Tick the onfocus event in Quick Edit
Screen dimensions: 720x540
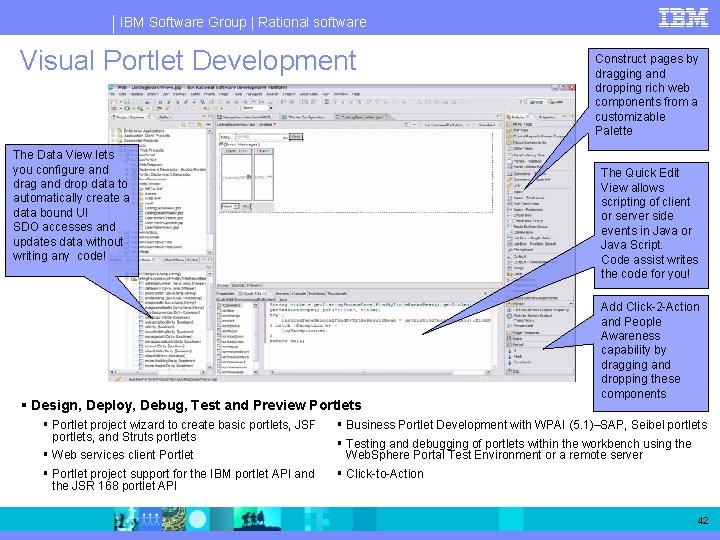tap(219, 331)
